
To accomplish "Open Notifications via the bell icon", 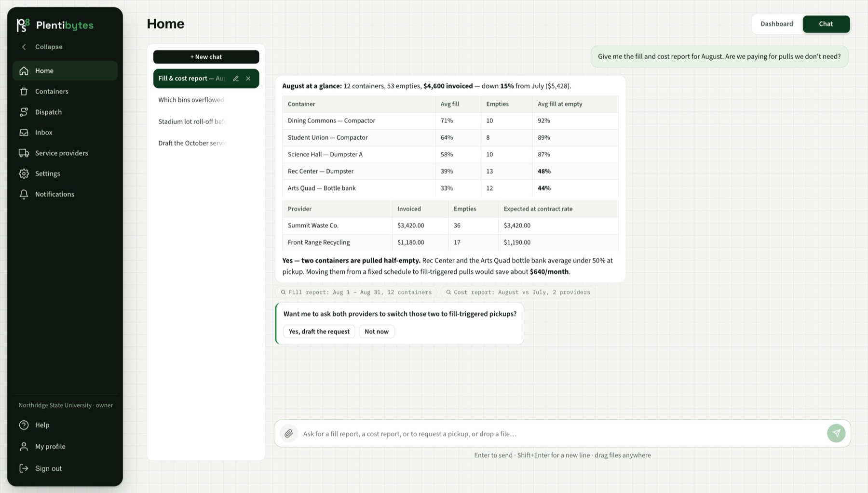I will 24,194.
